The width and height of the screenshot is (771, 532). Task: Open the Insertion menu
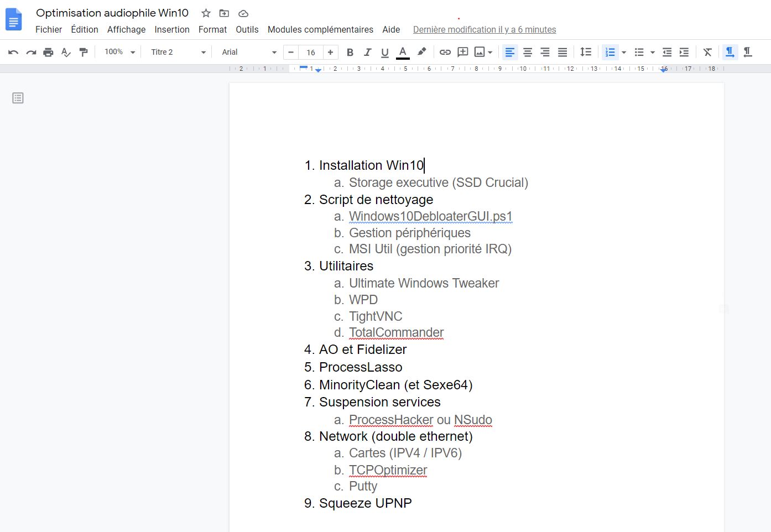(x=172, y=29)
